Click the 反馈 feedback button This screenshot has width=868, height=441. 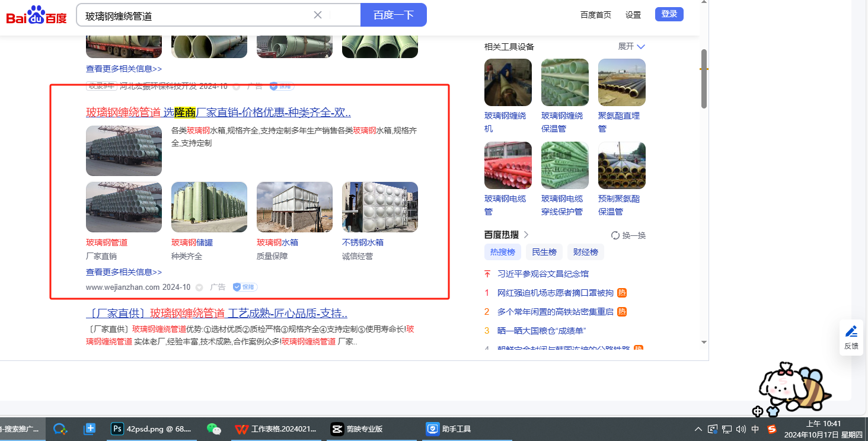851,337
